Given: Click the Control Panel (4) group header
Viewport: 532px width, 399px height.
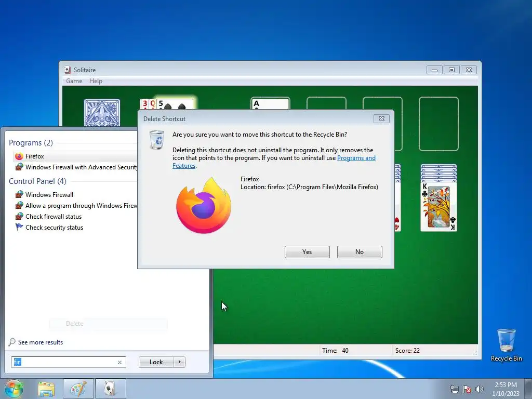Looking at the screenshot, I should 37,181.
